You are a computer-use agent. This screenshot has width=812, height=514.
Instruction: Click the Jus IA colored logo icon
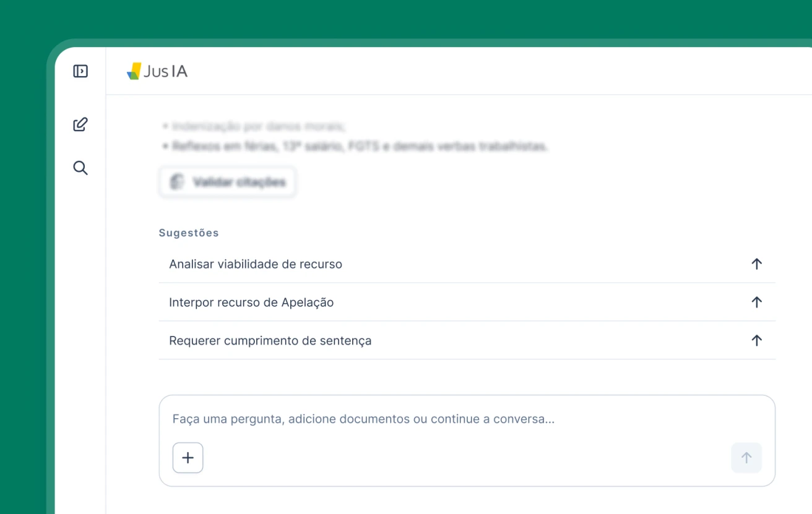click(x=134, y=72)
